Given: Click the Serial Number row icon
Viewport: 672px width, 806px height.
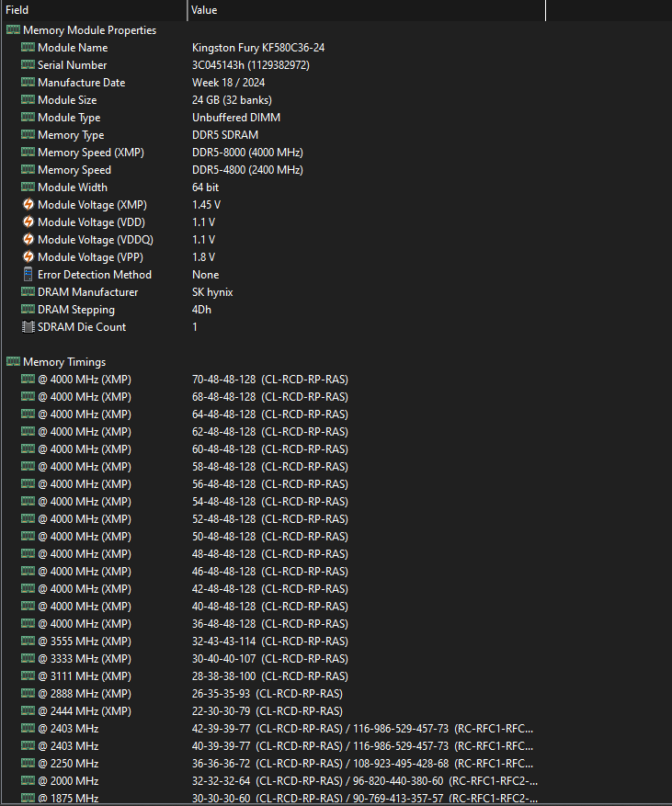Looking at the screenshot, I should pyautogui.click(x=28, y=64).
